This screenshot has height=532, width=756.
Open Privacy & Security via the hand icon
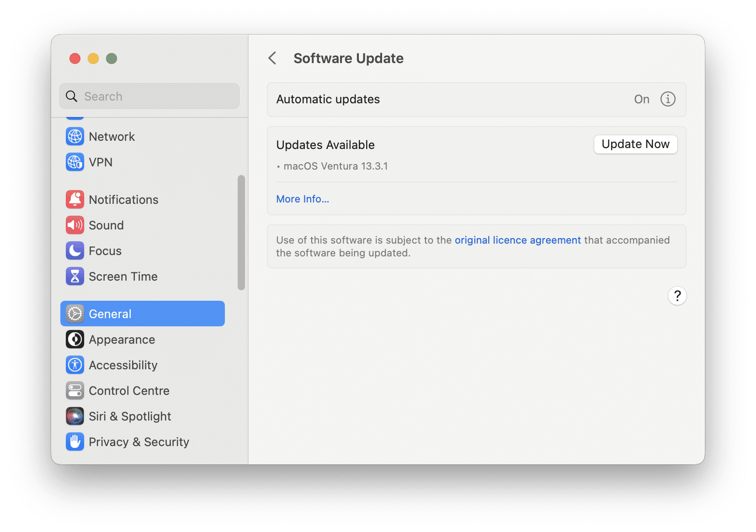pyautogui.click(x=75, y=442)
